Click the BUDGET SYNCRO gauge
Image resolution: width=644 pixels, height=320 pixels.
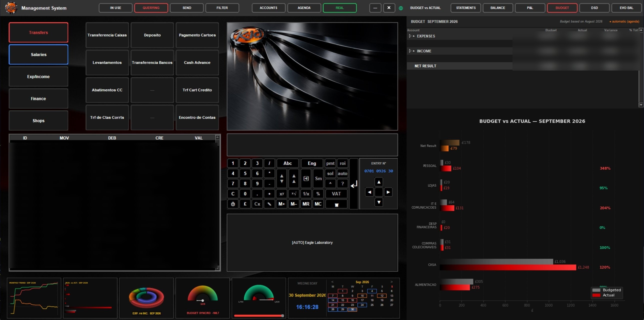point(202,298)
